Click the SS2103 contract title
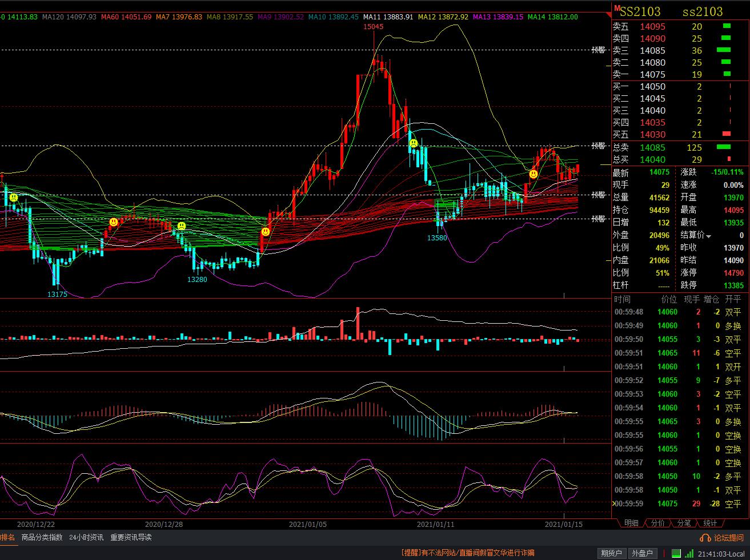Image resolution: width=750 pixels, height=560 pixels. click(x=640, y=11)
